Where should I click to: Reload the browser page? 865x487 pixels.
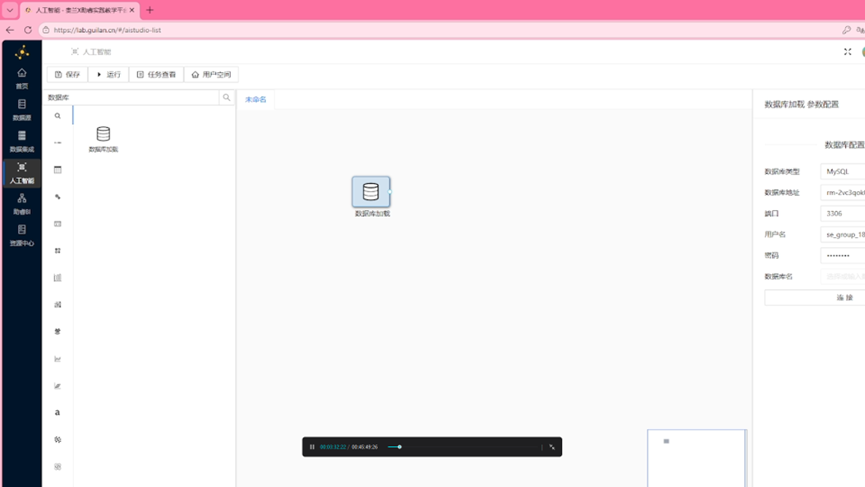pyautogui.click(x=28, y=30)
